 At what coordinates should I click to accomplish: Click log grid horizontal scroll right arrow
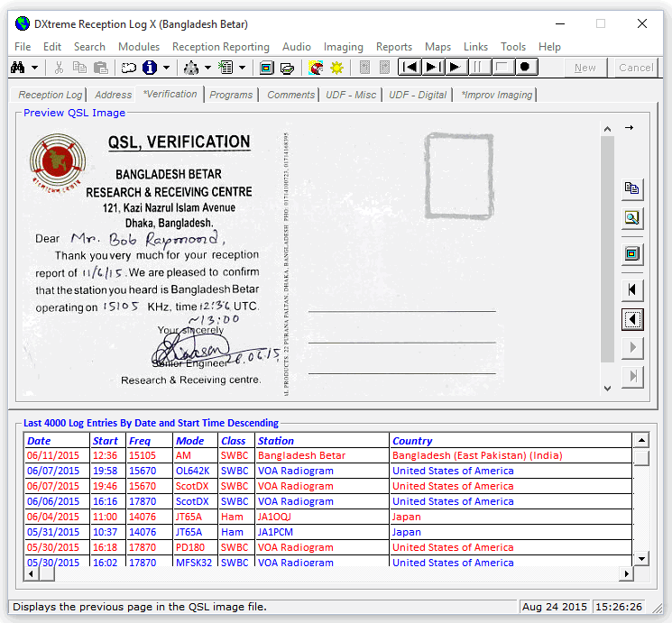[626, 573]
